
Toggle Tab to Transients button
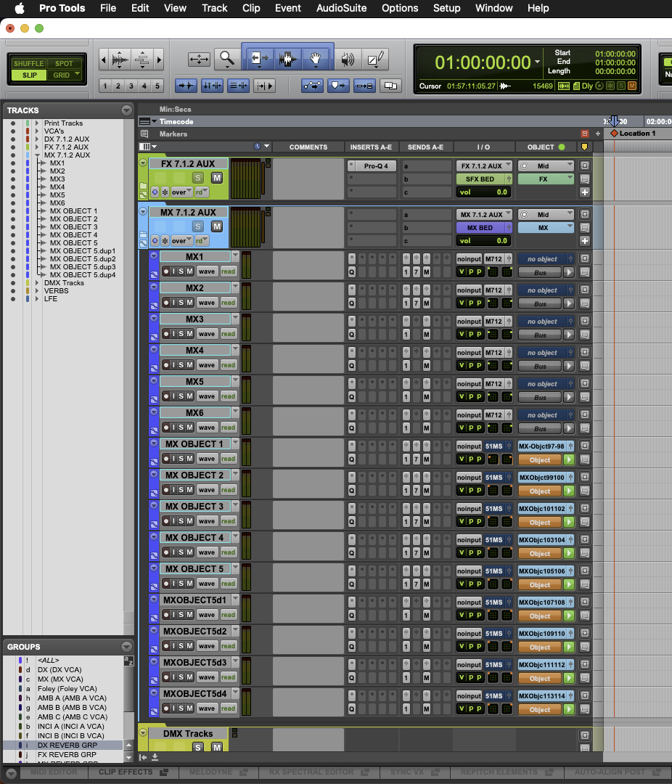[186, 86]
